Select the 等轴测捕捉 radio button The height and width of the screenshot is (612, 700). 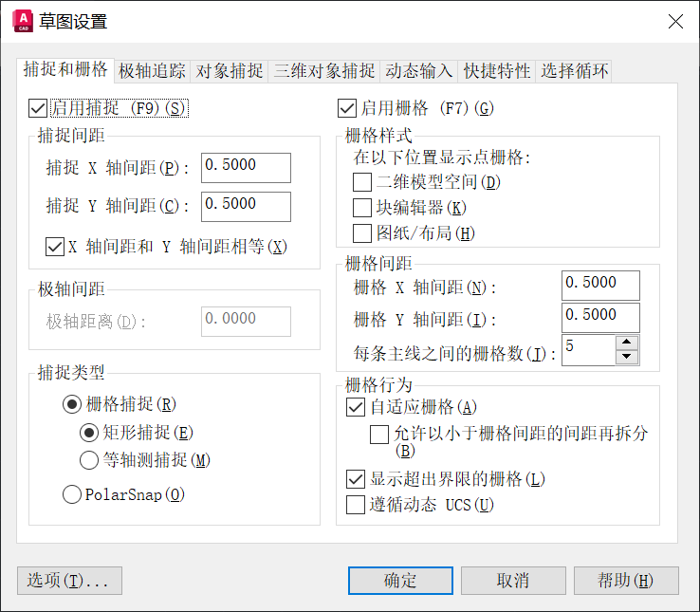tap(89, 460)
